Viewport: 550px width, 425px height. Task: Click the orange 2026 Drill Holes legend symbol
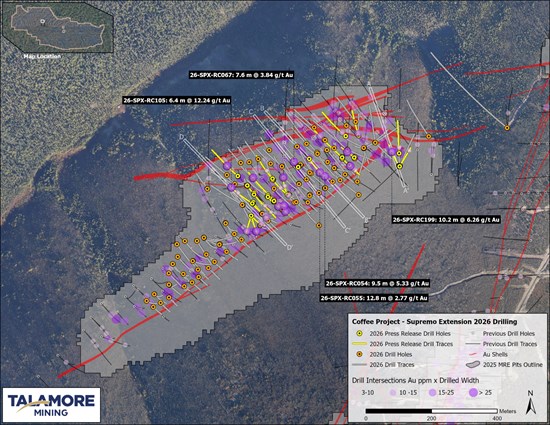[x=359, y=354]
